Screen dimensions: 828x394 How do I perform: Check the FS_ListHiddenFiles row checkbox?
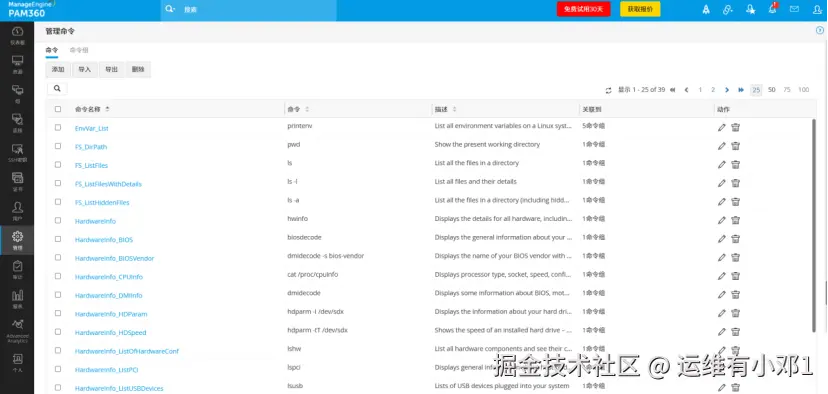click(58, 202)
